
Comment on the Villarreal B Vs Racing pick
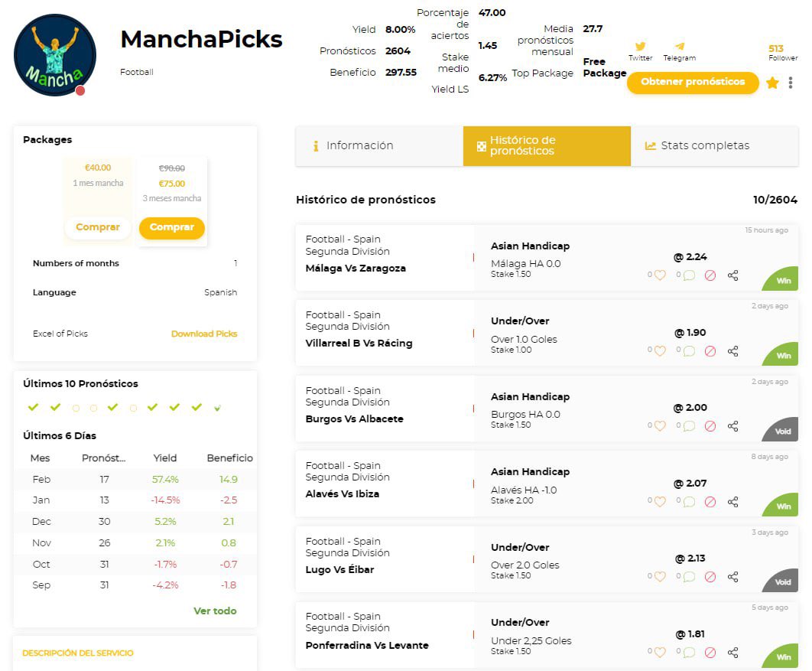689,350
